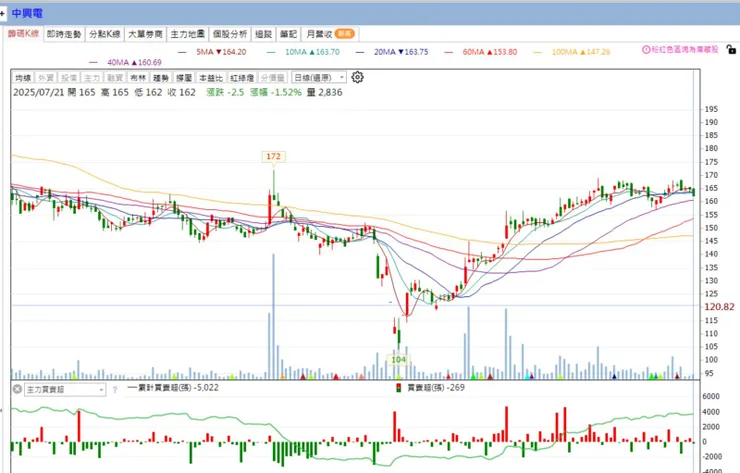740x473 pixels.
Task: Toggle the 投信 overlay button
Action: point(69,77)
